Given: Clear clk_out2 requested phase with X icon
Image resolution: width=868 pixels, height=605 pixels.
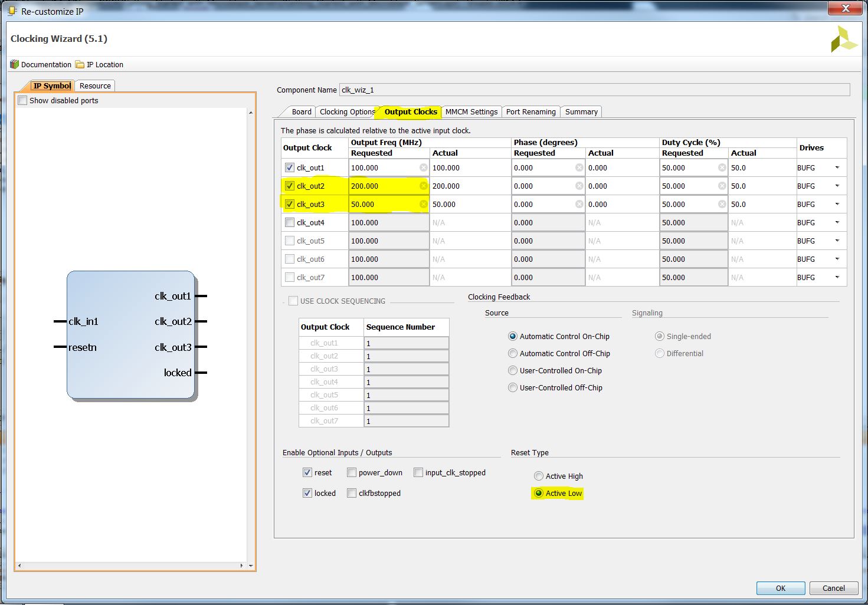Looking at the screenshot, I should click(x=579, y=186).
